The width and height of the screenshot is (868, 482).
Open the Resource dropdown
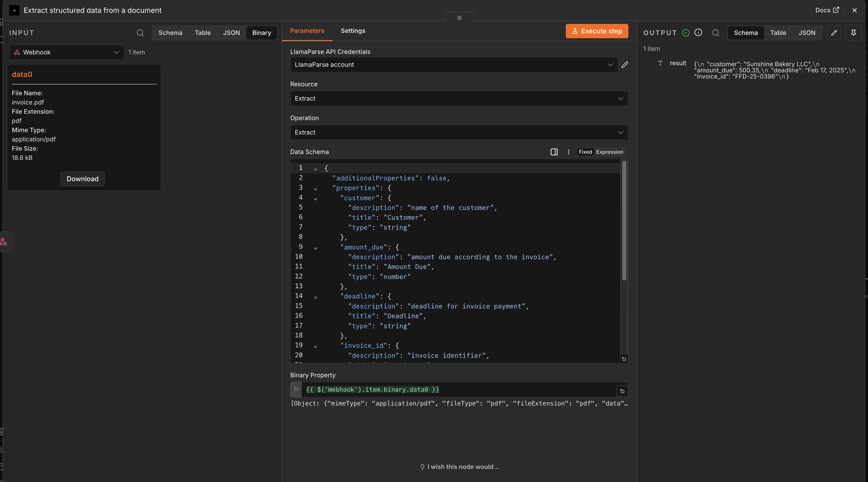coord(459,98)
